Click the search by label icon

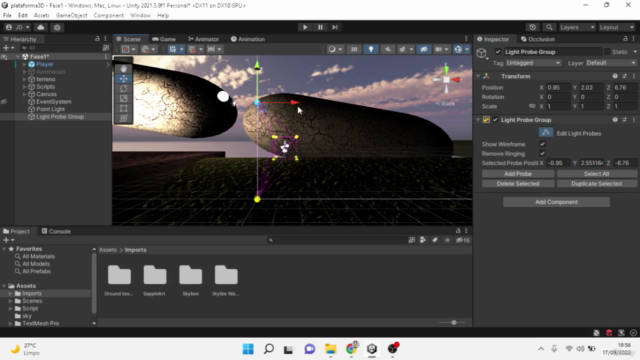coord(435,240)
